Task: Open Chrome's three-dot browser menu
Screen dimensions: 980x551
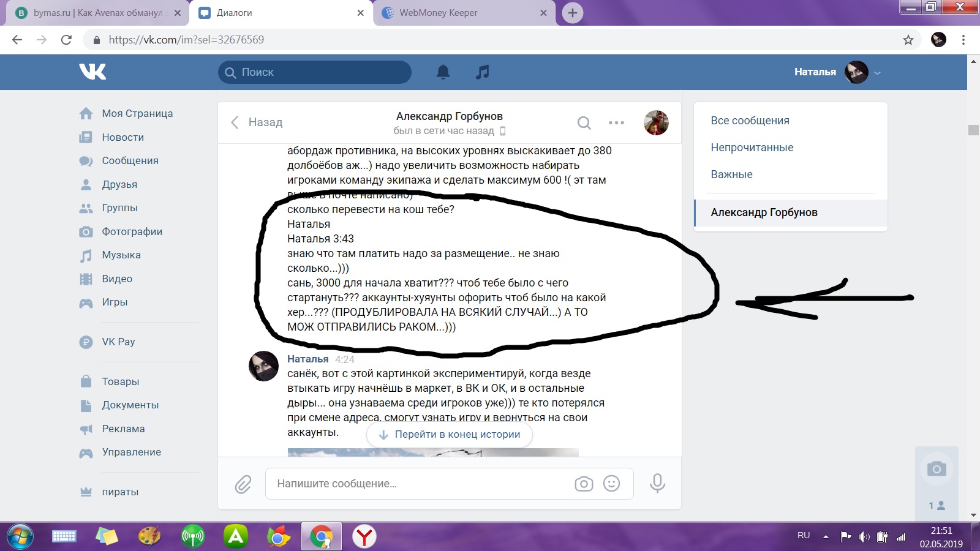Action: 963,40
